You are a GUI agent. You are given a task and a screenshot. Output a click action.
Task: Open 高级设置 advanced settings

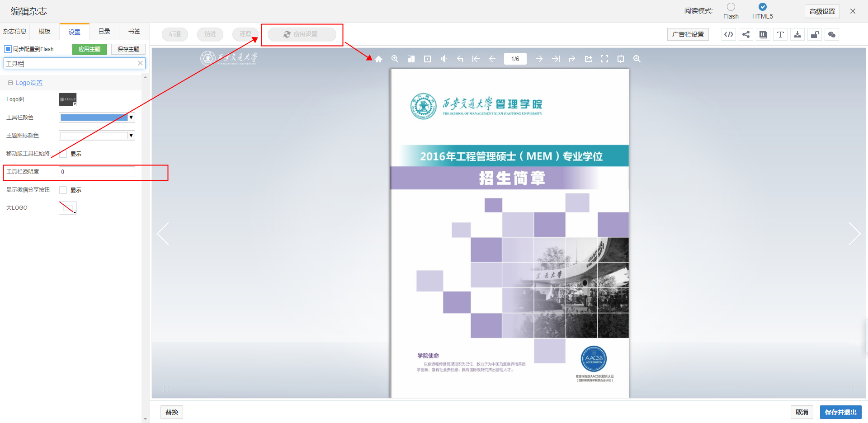[822, 11]
